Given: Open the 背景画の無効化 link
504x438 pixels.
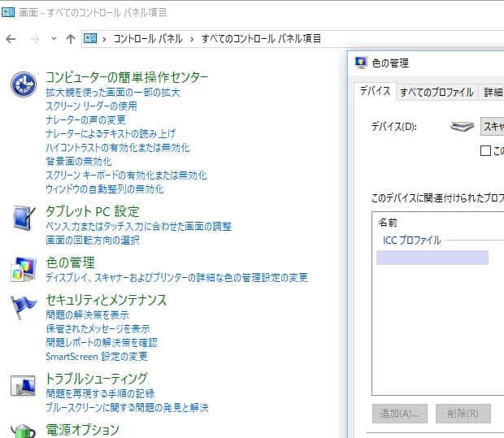Looking at the screenshot, I should (79, 161).
